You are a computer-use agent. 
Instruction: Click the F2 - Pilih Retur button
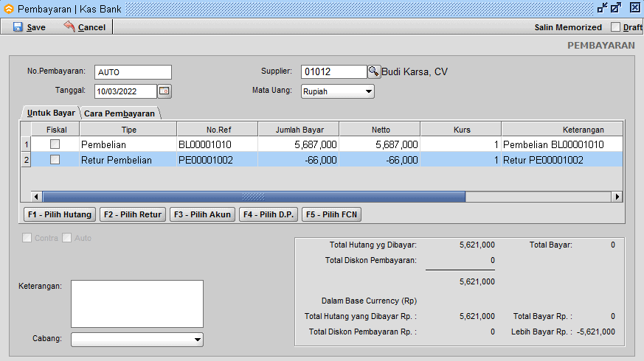tap(133, 214)
